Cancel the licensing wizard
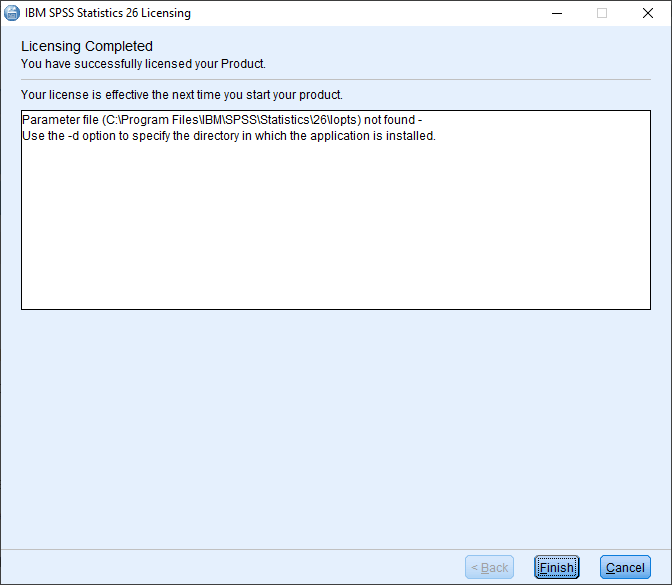Image resolution: width=672 pixels, height=585 pixels. (625, 567)
